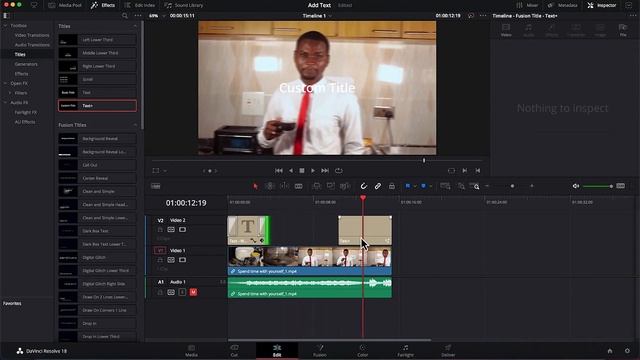Add a blue Marker from the toolbar
This screenshot has height=360, width=640.
pyautogui.click(x=423, y=186)
